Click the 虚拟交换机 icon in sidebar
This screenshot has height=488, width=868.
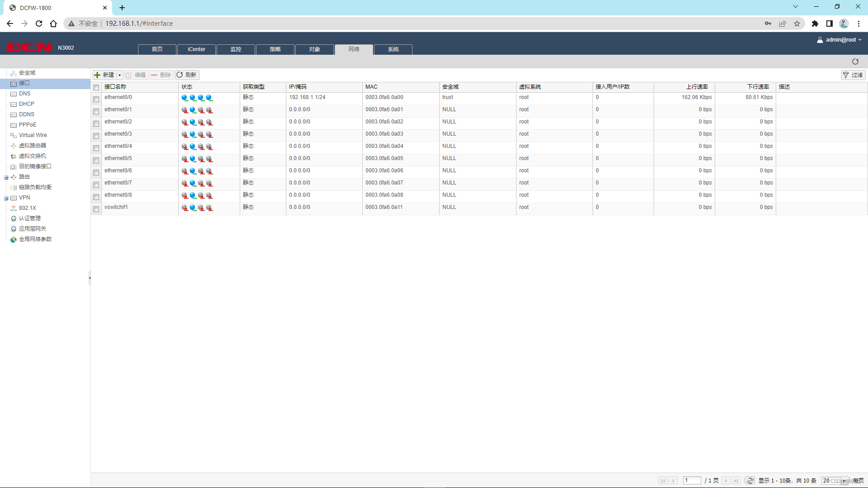14,156
